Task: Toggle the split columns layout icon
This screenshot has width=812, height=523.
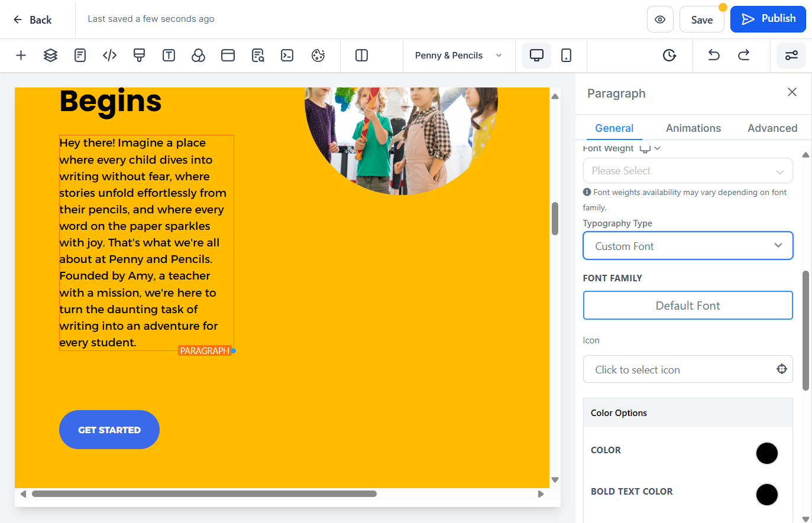Action: [x=361, y=56]
